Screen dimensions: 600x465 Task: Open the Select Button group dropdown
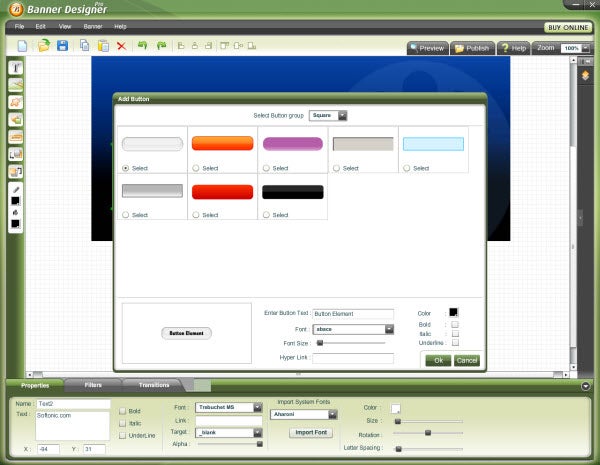[x=328, y=116]
